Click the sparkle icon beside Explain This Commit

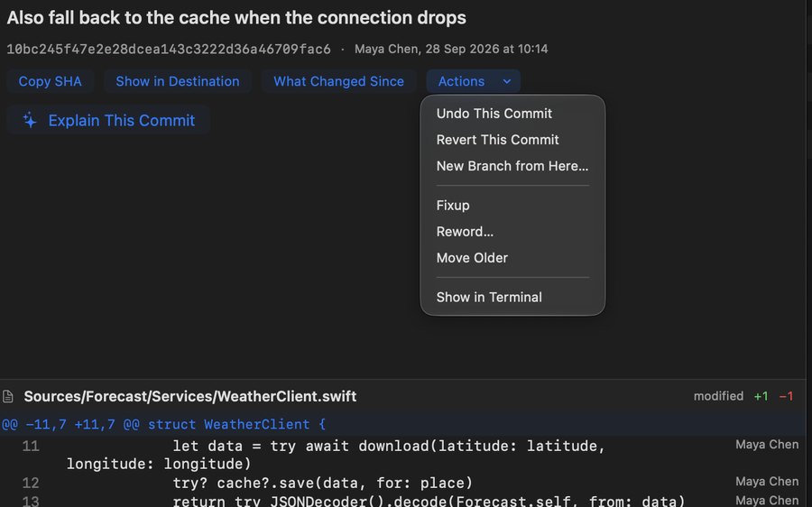pyautogui.click(x=30, y=120)
